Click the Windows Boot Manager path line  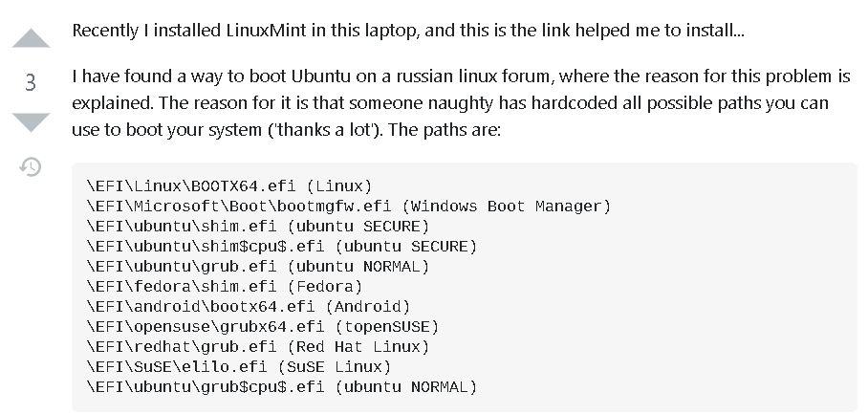click(348, 207)
